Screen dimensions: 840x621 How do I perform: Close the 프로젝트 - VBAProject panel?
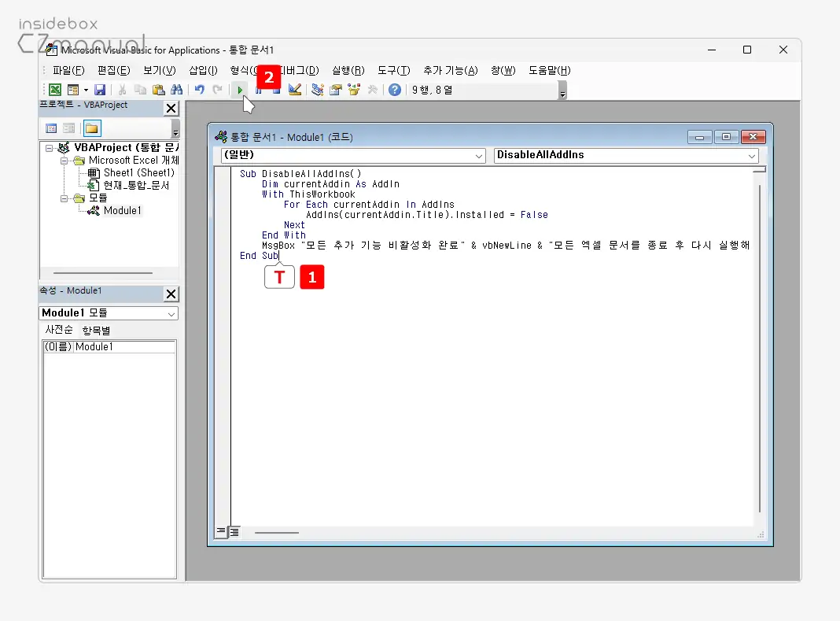point(170,109)
